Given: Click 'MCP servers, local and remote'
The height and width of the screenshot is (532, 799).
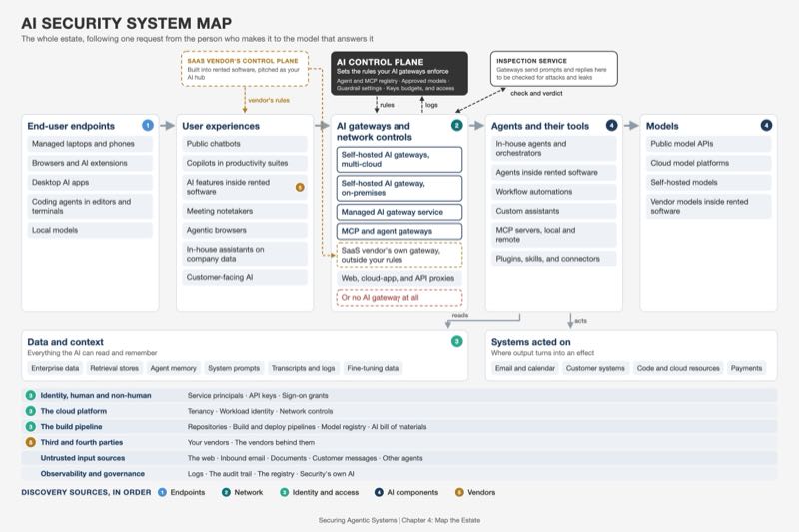Looking at the screenshot, I should (x=554, y=235).
